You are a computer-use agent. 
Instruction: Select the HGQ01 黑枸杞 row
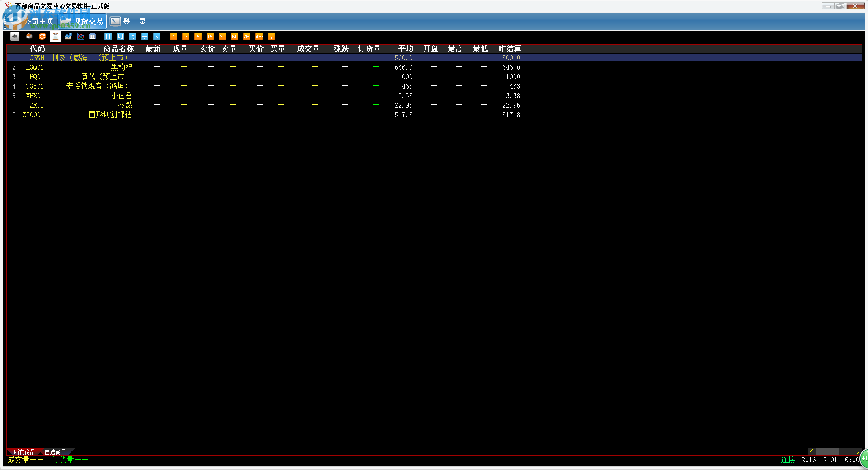pos(434,67)
